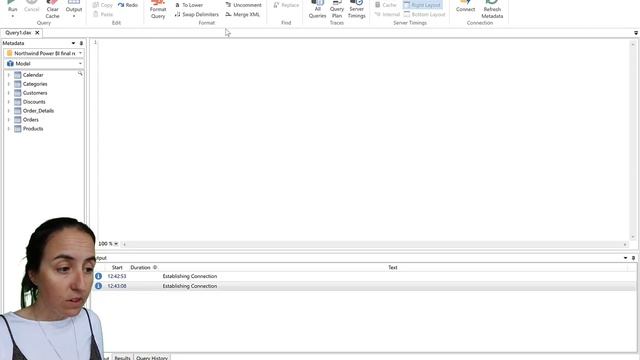The image size is (640, 360).
Task: Select the 12:43:08 Establishing Connection text
Action: [190, 286]
